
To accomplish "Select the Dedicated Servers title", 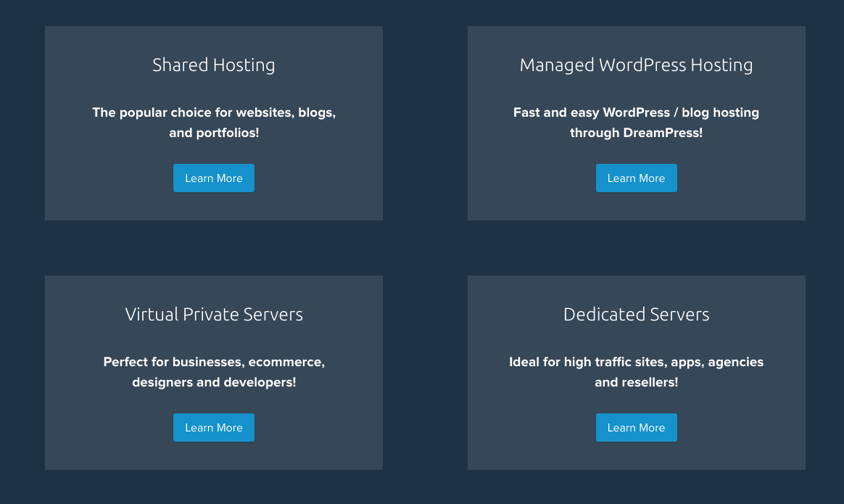I will pos(636,314).
